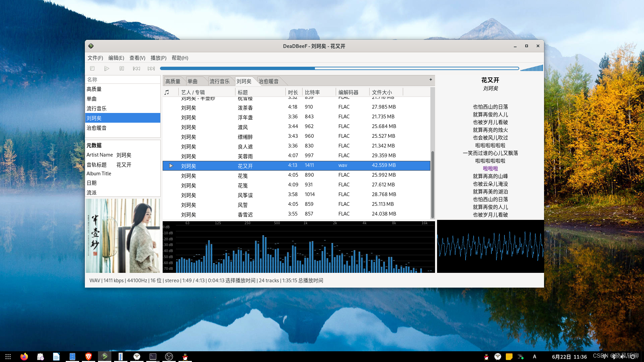
Task: Select 高质量 in the playlist sidebar
Action: (x=94, y=89)
